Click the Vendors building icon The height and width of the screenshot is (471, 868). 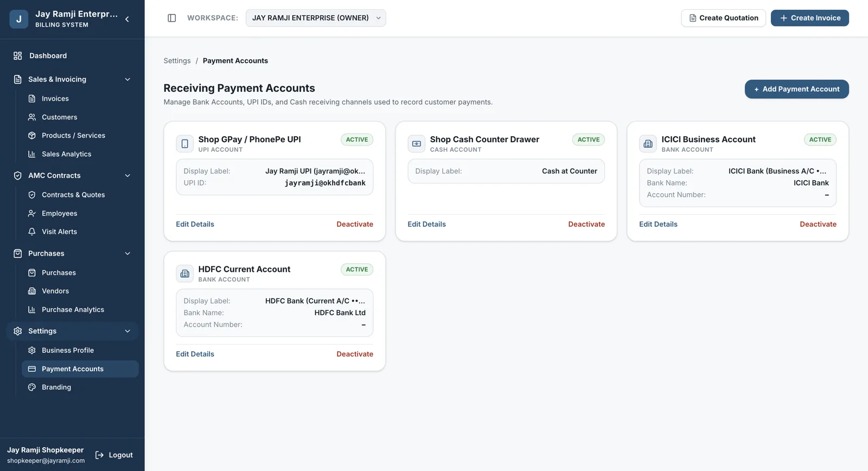tap(32, 291)
